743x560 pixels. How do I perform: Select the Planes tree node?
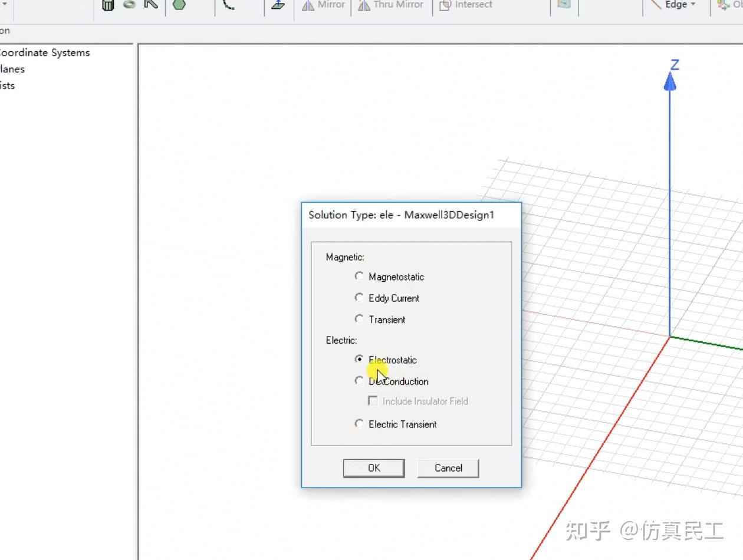pyautogui.click(x=12, y=69)
